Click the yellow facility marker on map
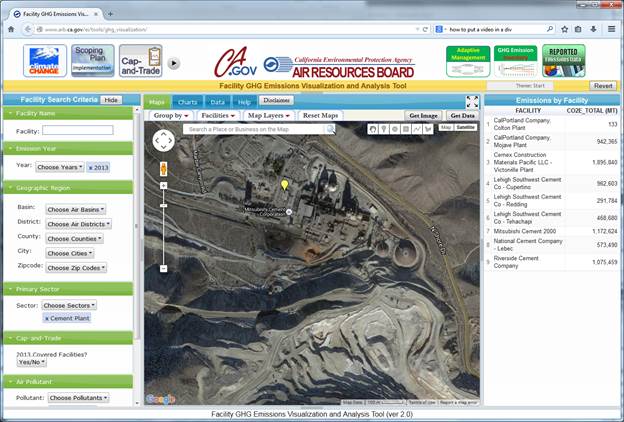 click(x=284, y=185)
